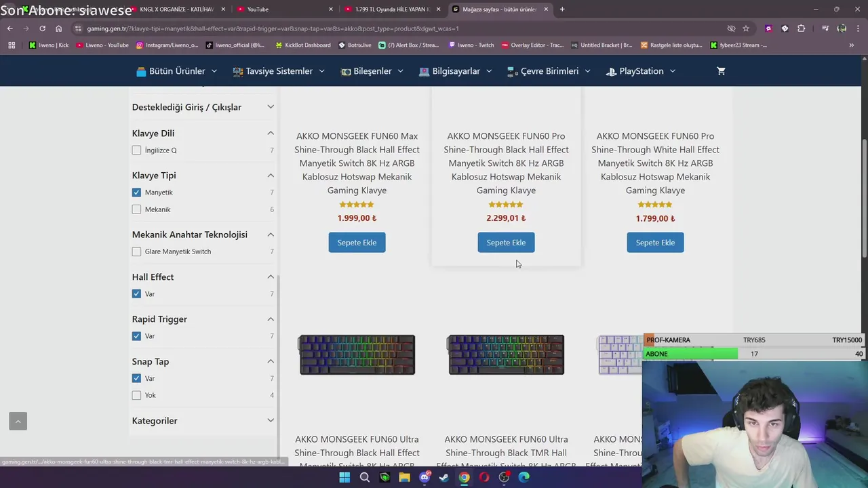
Task: Bookmark page with the star icon
Action: pos(746,28)
